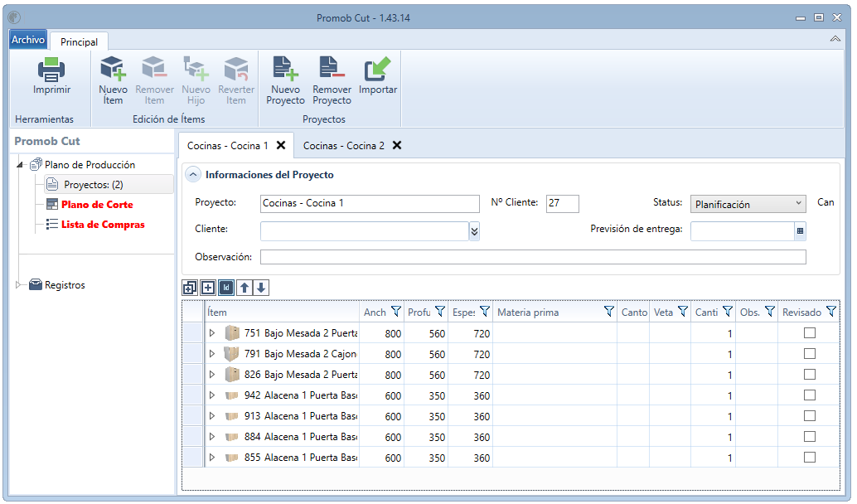Check Revisado for 791 Bajo Mesada
The height and width of the screenshot is (504, 857).
pyautogui.click(x=810, y=354)
